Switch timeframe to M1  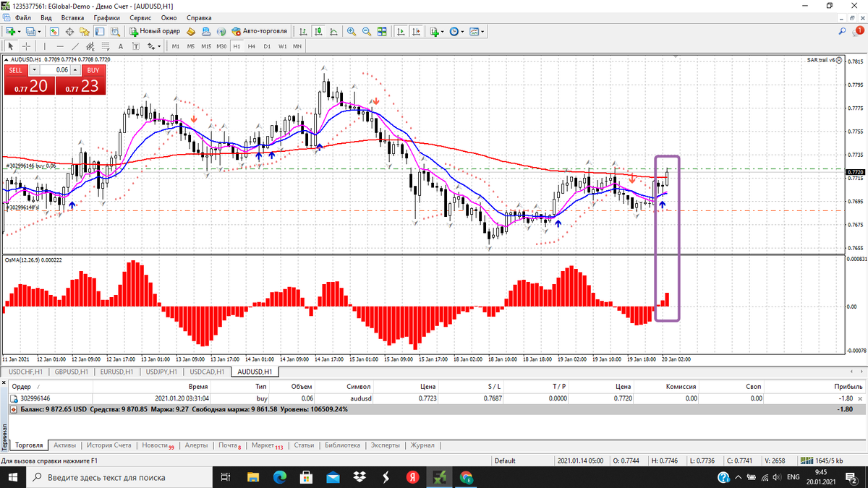coord(176,46)
